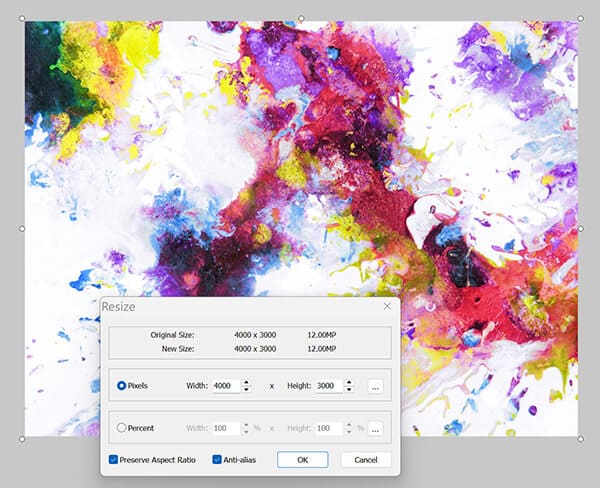This screenshot has height=488, width=600.
Task: Click the top-left corner selection handle
Action: [x=22, y=18]
